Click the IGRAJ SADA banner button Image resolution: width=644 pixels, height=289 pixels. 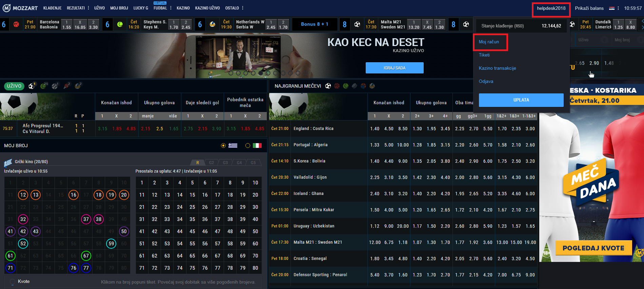point(395,68)
